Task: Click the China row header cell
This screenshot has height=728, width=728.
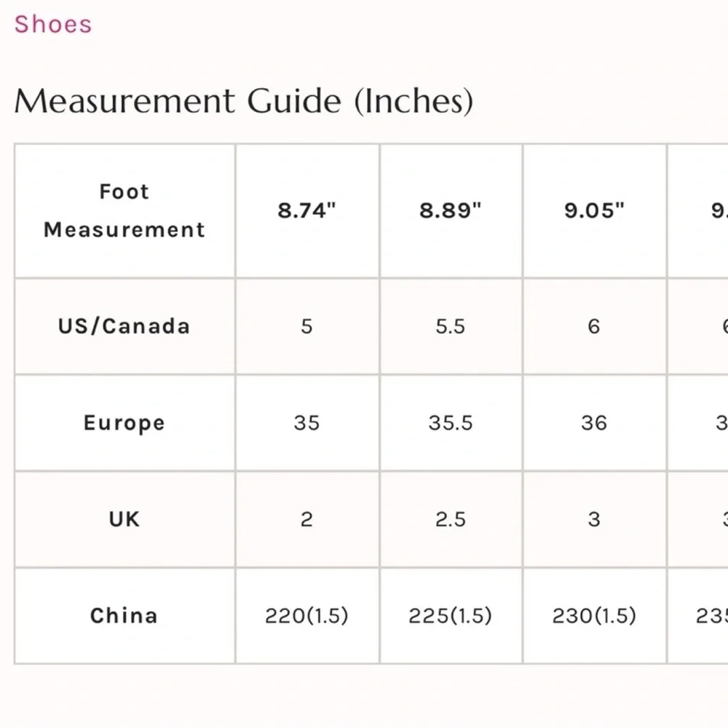Action: pos(124,616)
